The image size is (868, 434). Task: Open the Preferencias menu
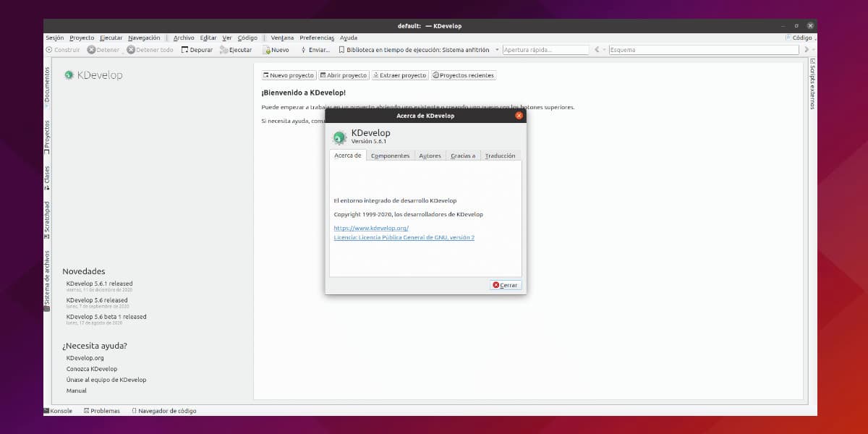pos(317,38)
